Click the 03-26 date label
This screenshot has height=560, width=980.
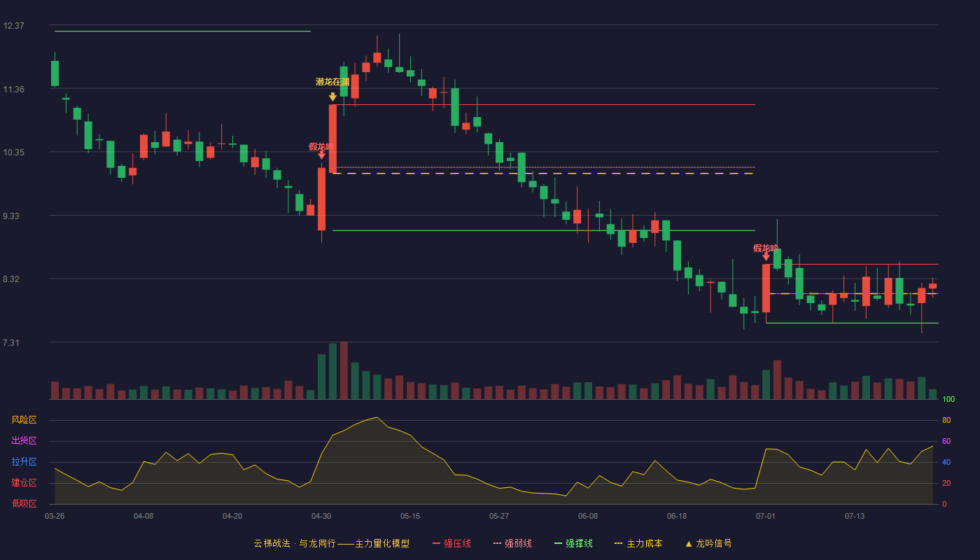tap(55, 516)
